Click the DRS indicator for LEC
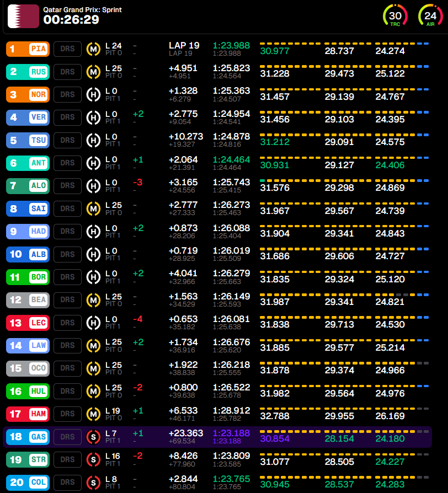Viewport: 448px width, 493px height. [x=68, y=323]
